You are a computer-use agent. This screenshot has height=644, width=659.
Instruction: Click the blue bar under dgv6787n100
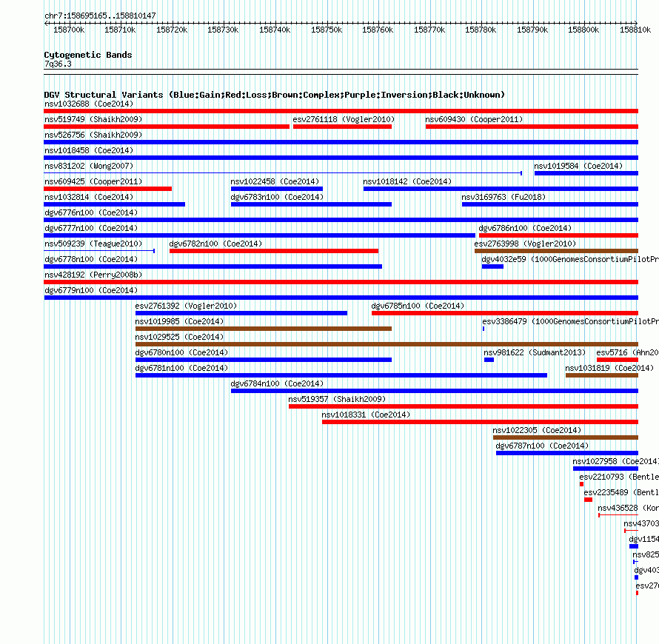pyautogui.click(x=567, y=453)
